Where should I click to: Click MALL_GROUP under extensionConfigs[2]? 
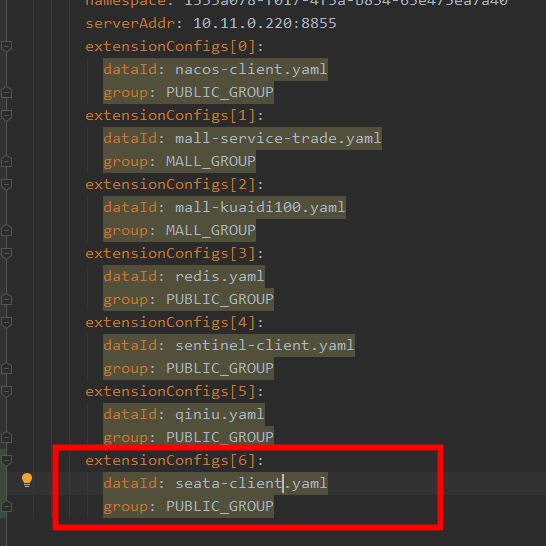coord(211,230)
